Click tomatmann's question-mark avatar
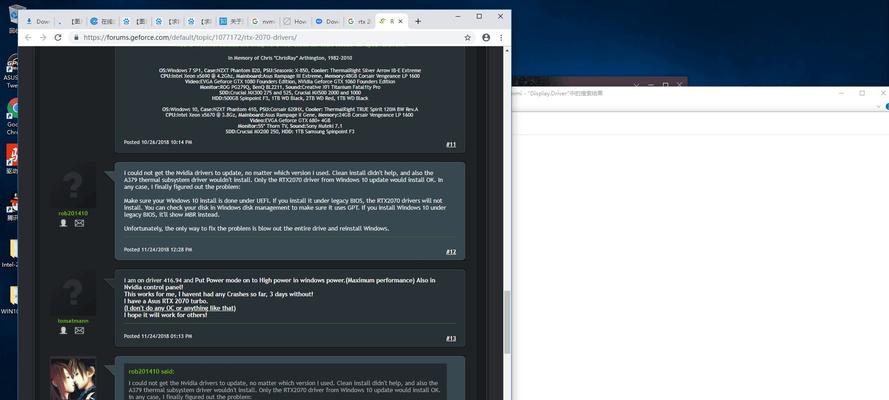Screen dimensions: 889x400 (73, 293)
